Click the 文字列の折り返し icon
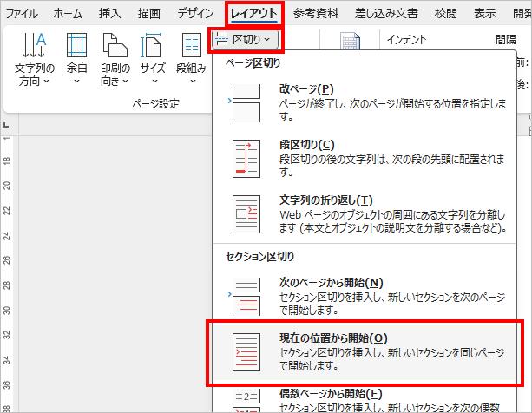532x413 pixels. [x=246, y=214]
